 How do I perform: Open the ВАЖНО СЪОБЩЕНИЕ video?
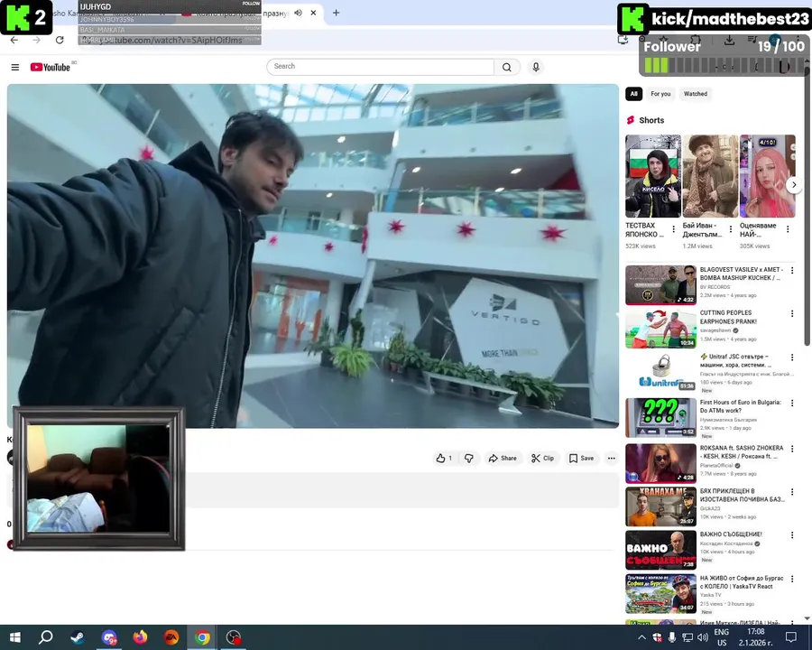660,550
